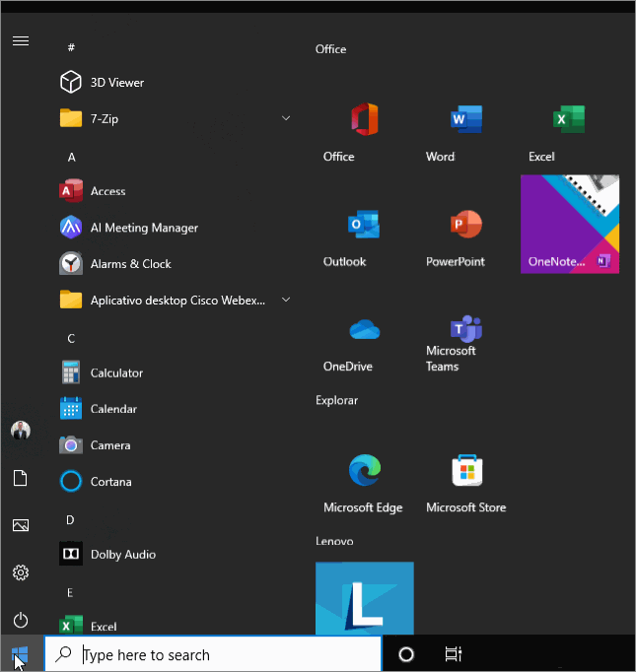Open the OneNote live tile
Screen dimensions: 636x672
(570, 224)
